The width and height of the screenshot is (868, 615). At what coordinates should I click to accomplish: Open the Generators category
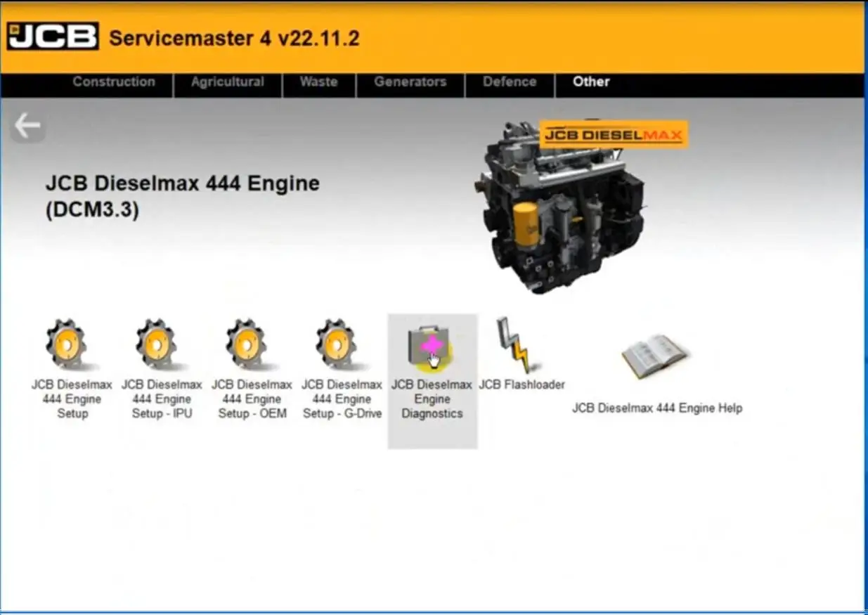click(x=409, y=82)
